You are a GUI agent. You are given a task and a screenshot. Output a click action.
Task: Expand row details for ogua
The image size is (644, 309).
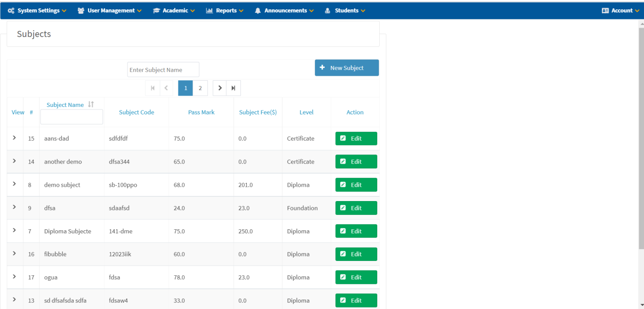tap(14, 276)
